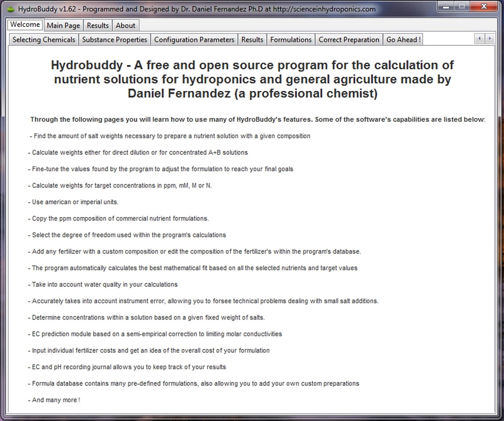Click the "Find the amount of salt weights" line
The width and height of the screenshot is (504, 421).
point(170,136)
